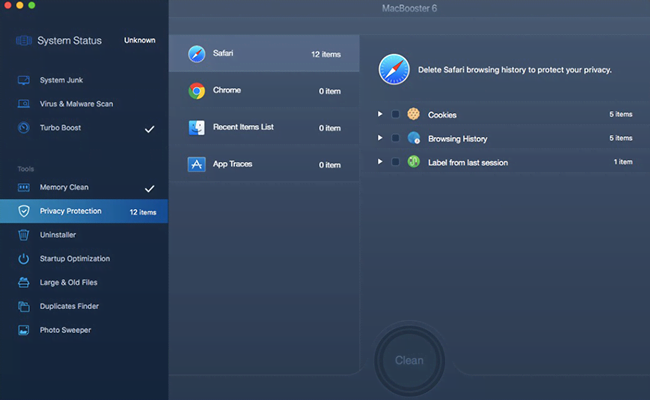
Task: Click the Finder icon for Recent Items List
Action: pyautogui.click(x=196, y=128)
